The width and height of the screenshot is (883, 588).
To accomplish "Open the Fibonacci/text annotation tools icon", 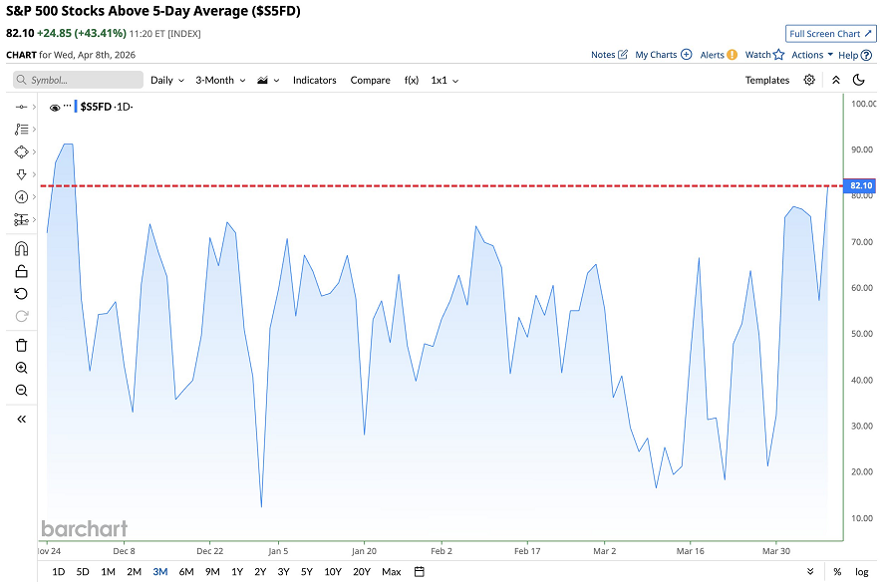I will coord(21,129).
